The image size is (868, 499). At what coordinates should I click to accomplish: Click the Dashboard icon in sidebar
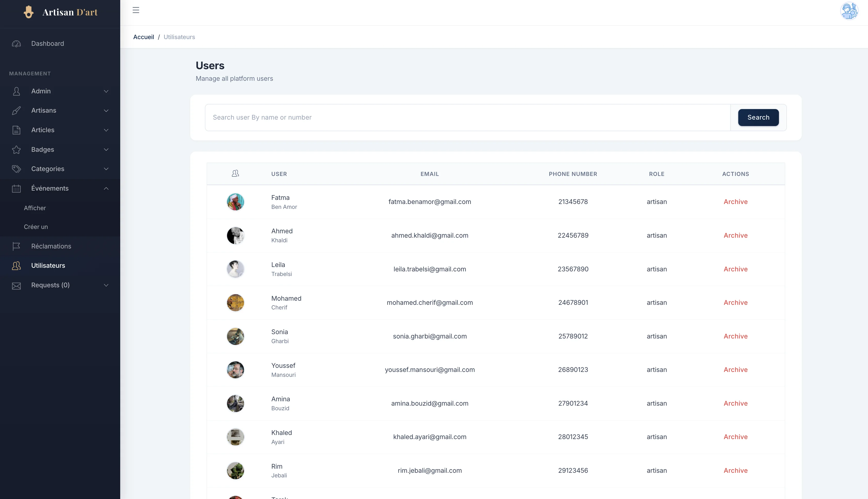coord(16,43)
